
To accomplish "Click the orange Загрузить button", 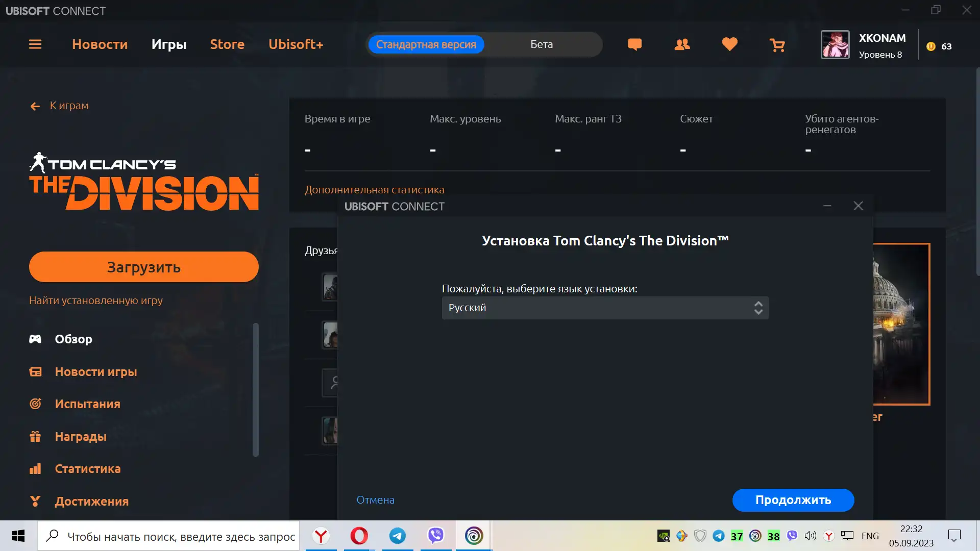I will [143, 267].
